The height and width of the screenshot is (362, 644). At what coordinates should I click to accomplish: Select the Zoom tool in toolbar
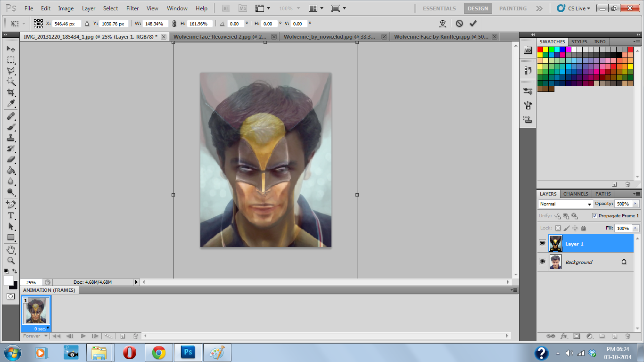click(x=10, y=260)
